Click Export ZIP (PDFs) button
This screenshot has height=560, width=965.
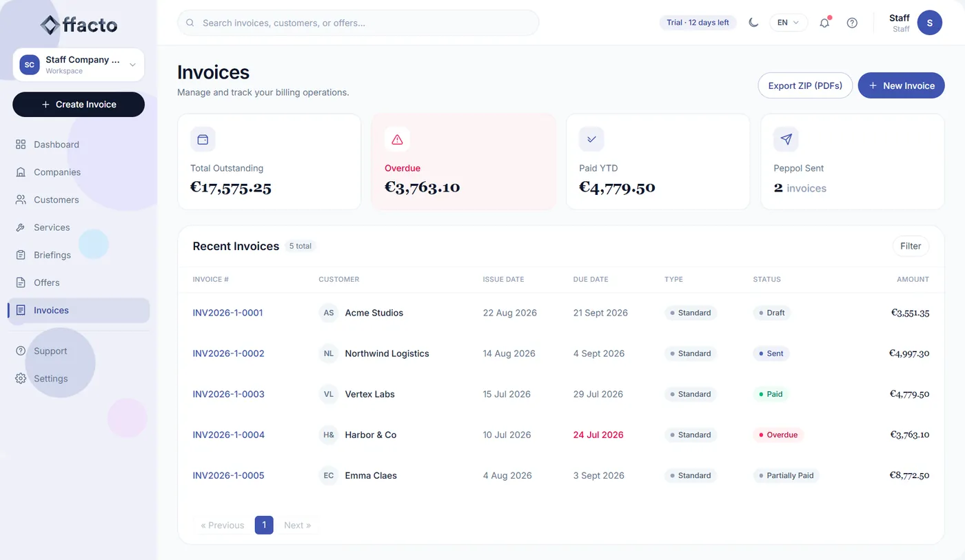point(805,85)
